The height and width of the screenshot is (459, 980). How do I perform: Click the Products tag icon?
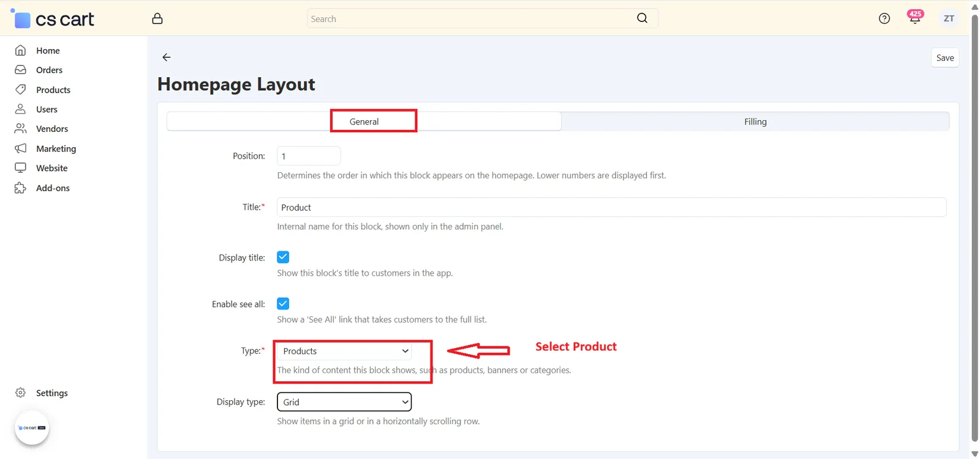click(20, 89)
